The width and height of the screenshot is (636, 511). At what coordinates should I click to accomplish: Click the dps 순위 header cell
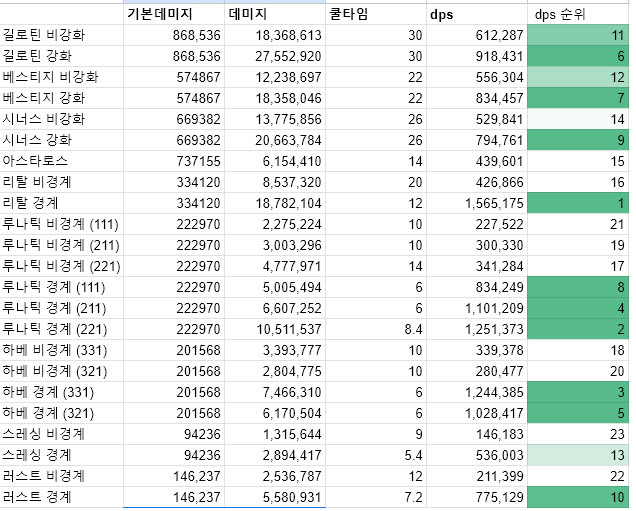tap(578, 15)
